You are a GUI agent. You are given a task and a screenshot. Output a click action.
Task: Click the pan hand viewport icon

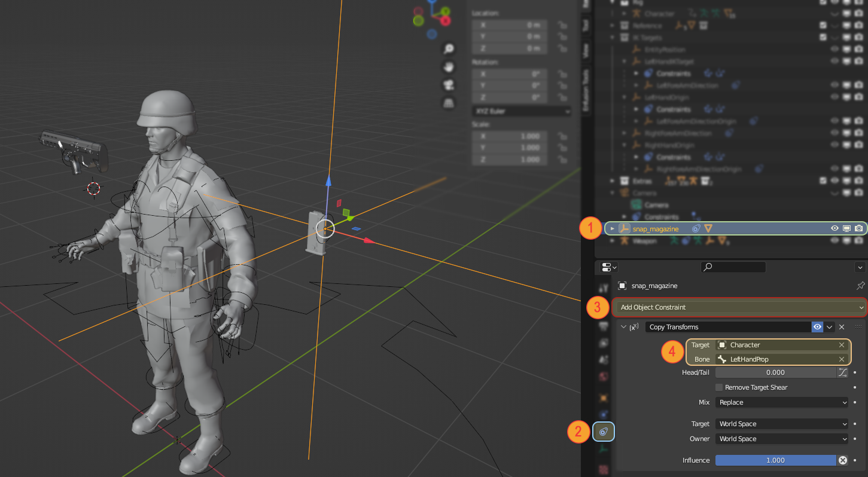(x=449, y=67)
